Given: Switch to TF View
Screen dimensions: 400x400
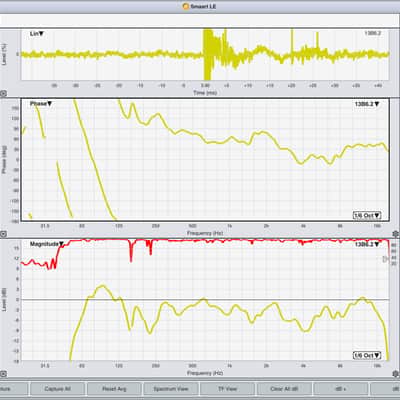Looking at the screenshot, I should [227, 389].
